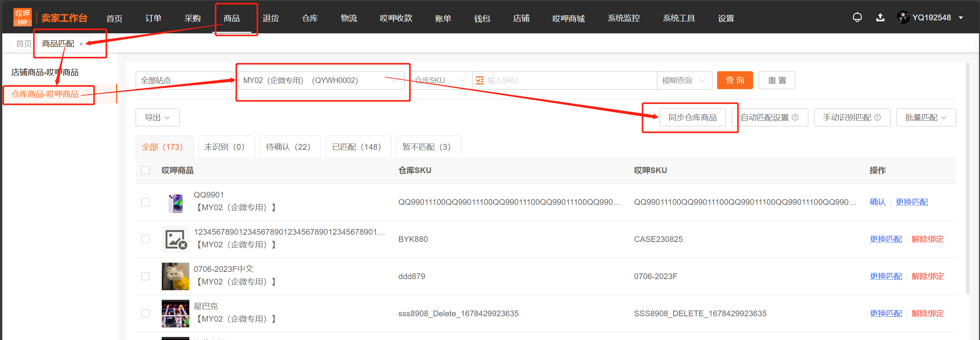Click 卖家工作台 title text
The height and width of the screenshot is (340, 980).
click(x=64, y=18)
